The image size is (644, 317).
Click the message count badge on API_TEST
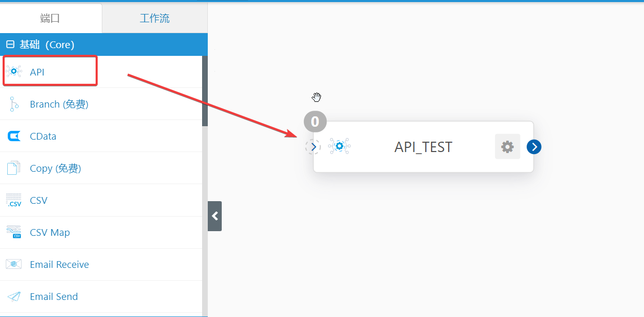315,122
